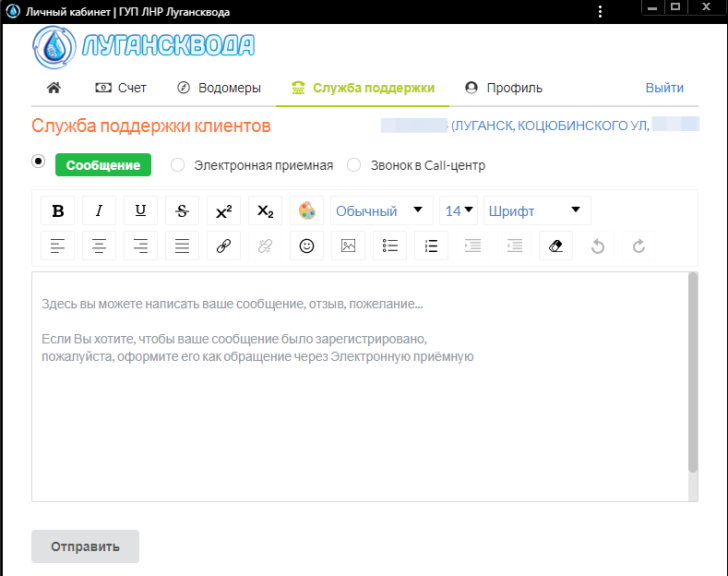Viewport: 728px width, 576px height.
Task: Apply italic formatting
Action: tap(99, 210)
